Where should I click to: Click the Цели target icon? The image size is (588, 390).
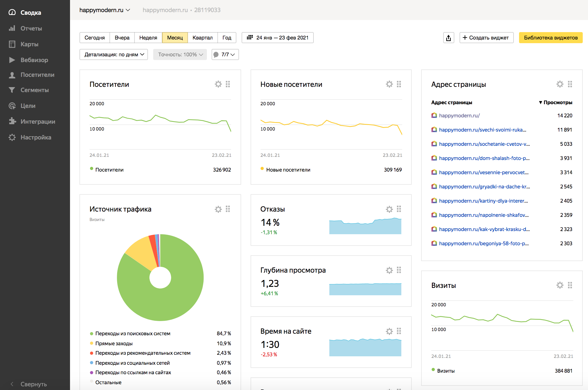click(12, 106)
